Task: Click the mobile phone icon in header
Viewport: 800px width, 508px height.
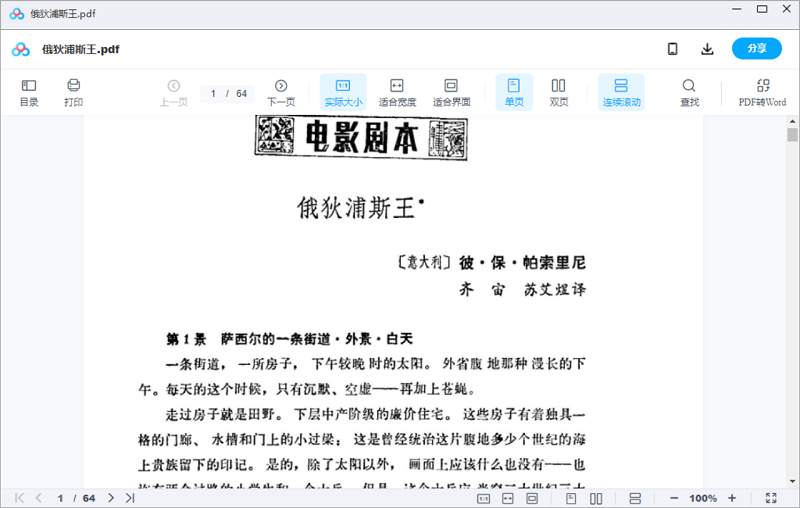Action: click(x=673, y=49)
